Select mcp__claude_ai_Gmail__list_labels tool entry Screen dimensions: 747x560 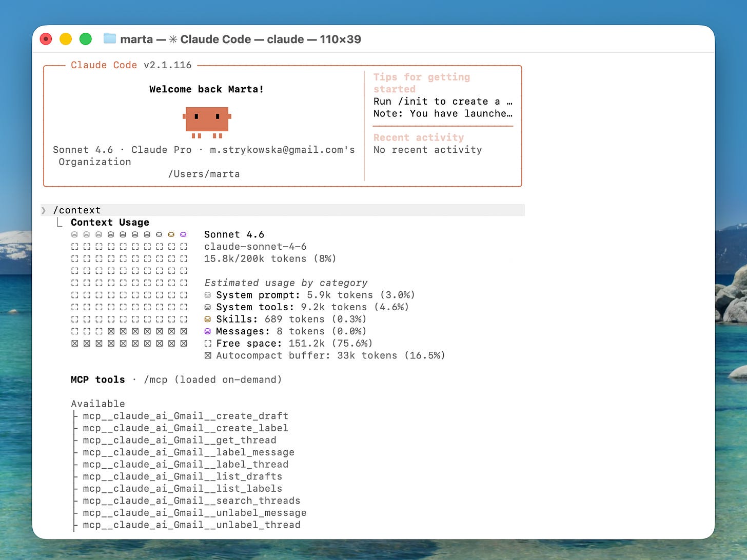point(182,489)
